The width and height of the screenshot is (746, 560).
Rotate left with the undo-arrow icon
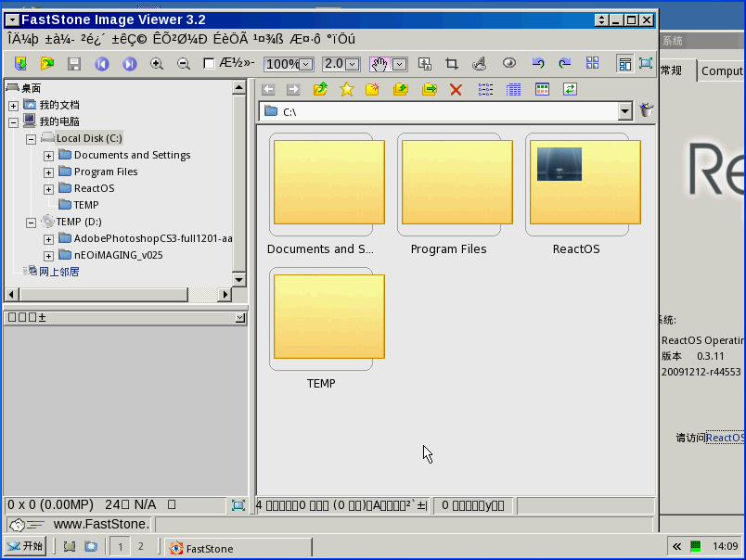tap(538, 63)
